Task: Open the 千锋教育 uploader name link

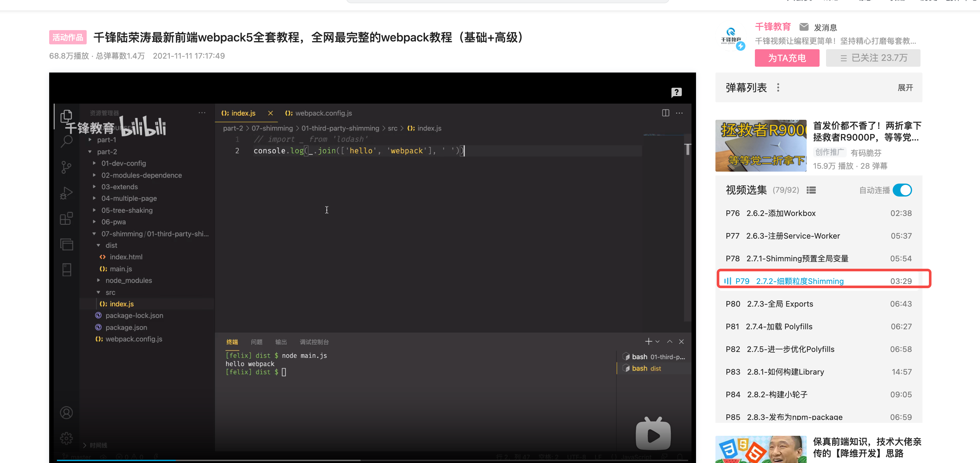Action: [773, 27]
